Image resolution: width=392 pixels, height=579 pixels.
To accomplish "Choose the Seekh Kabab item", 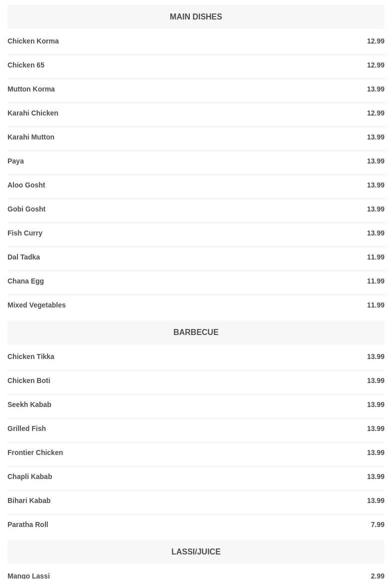I will pos(29,404).
